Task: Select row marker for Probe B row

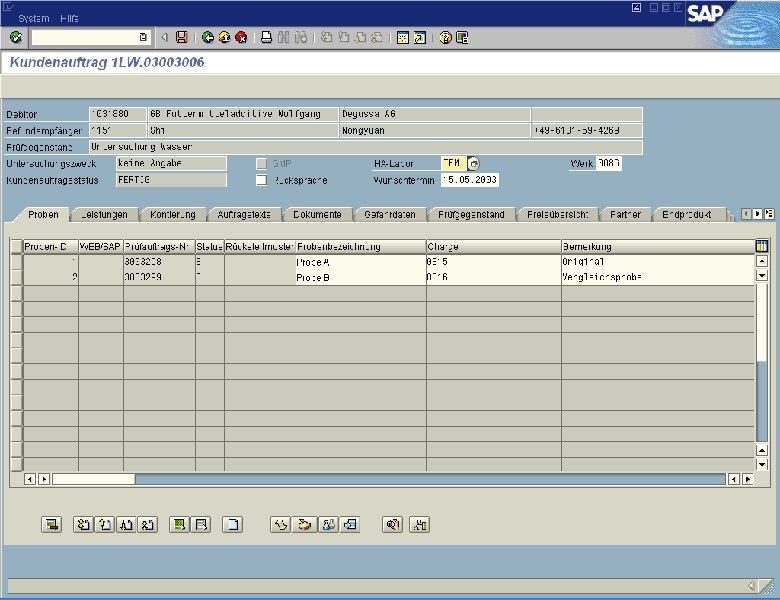Action: pyautogui.click(x=16, y=277)
